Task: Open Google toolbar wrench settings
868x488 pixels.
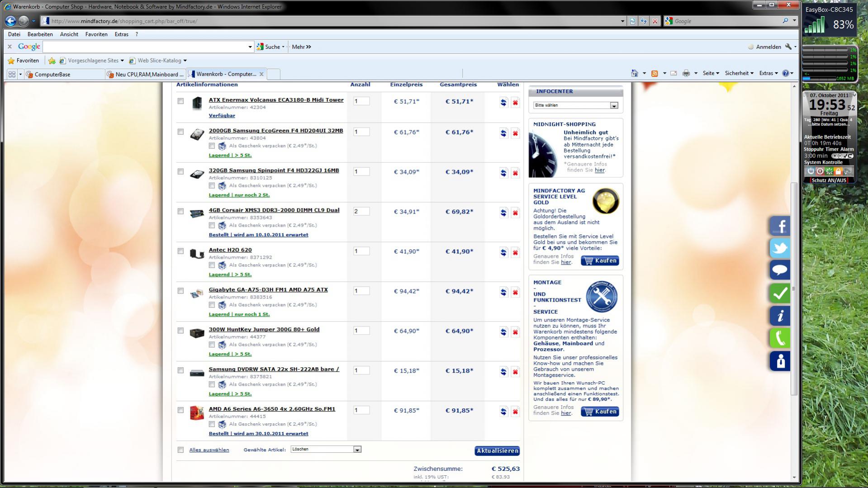Action: (788, 47)
